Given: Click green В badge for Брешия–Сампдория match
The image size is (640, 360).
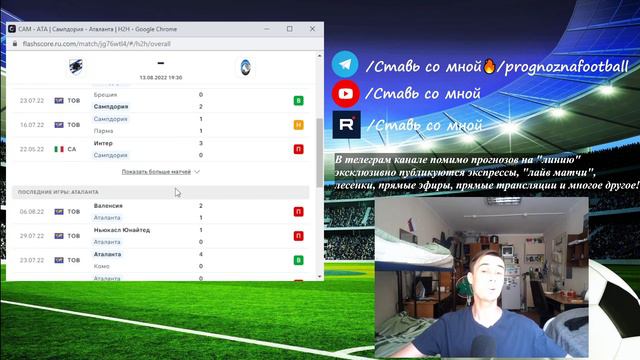Looking at the screenshot, I should pos(298,100).
